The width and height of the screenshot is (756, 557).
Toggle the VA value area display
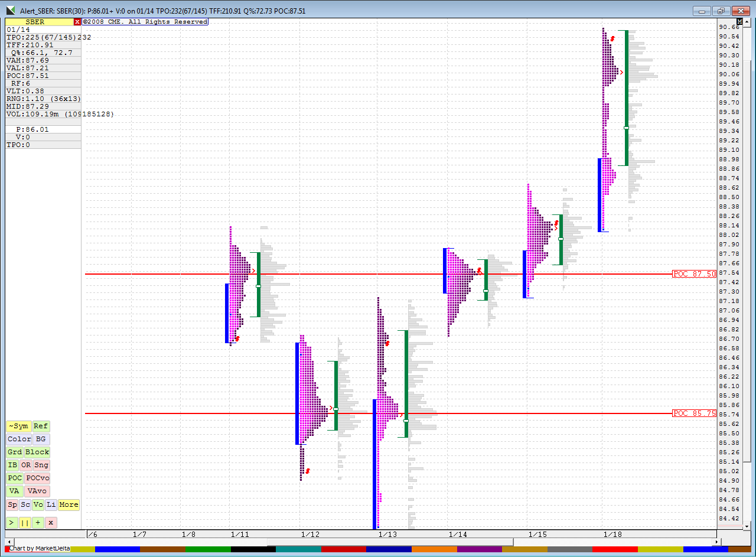coord(14,491)
